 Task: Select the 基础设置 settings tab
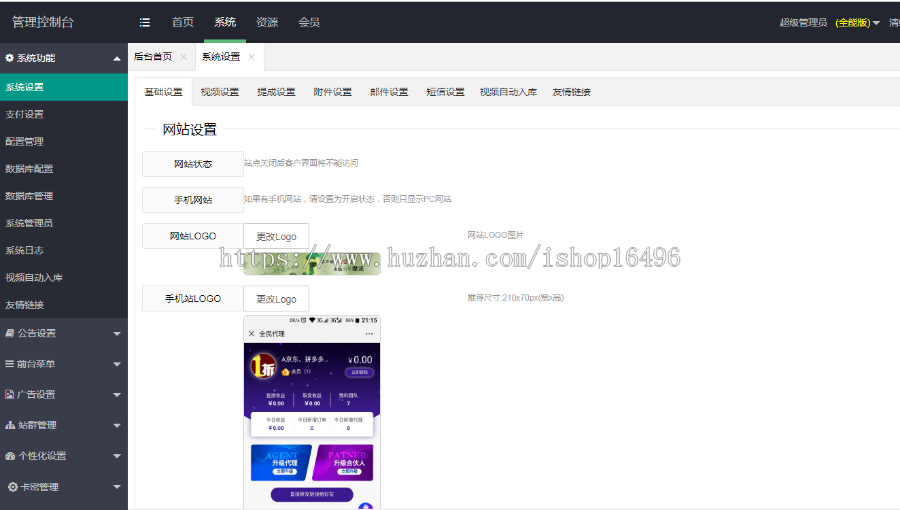pos(164,92)
